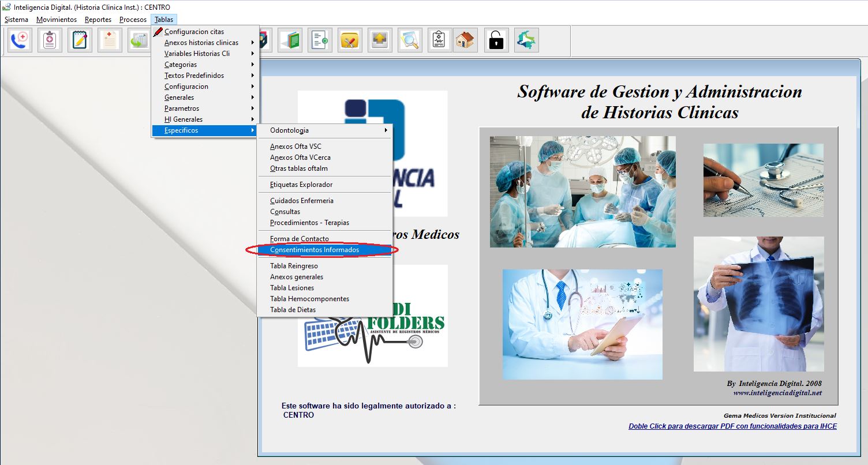Viewport: 868px width, 465px height.
Task: Open the yellow tools folder icon
Action: pos(350,40)
